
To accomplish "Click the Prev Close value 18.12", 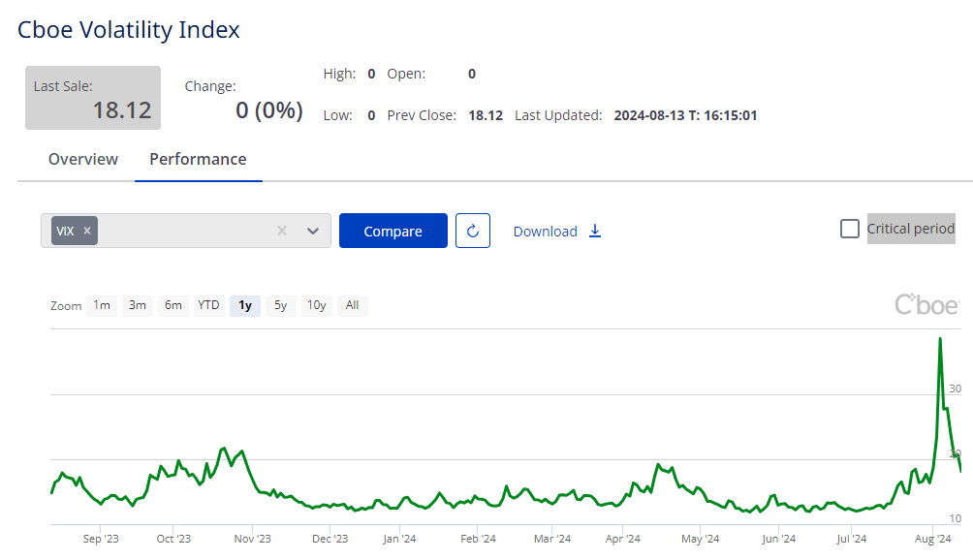I will (486, 115).
